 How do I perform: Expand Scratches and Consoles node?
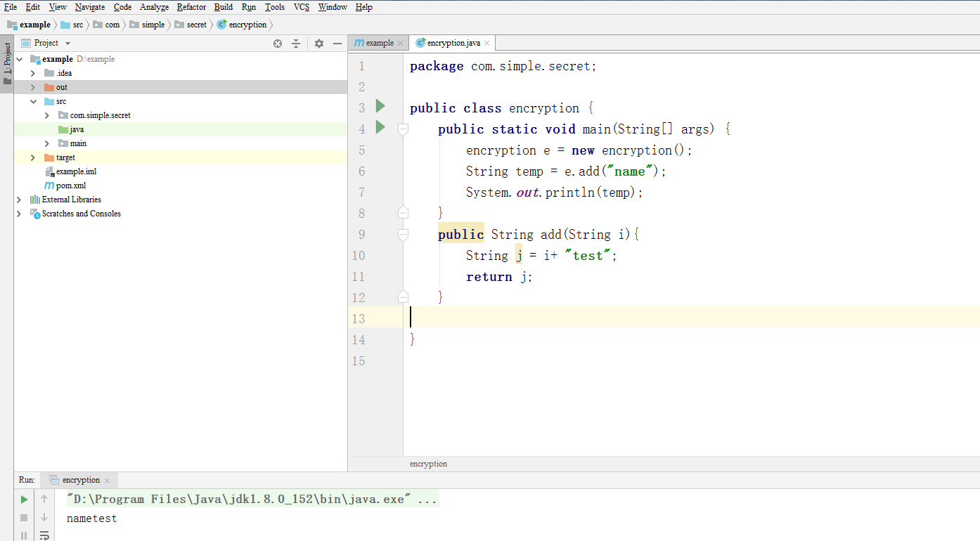coord(19,214)
